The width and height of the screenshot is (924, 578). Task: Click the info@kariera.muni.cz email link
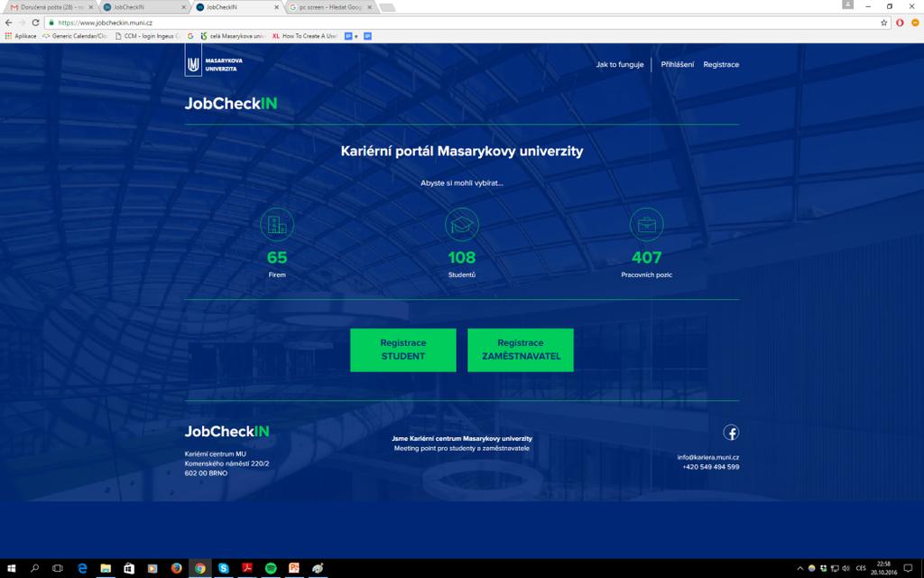point(707,457)
